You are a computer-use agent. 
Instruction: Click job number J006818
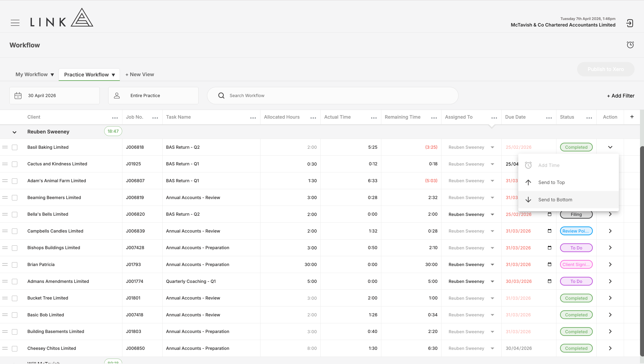[x=135, y=147]
